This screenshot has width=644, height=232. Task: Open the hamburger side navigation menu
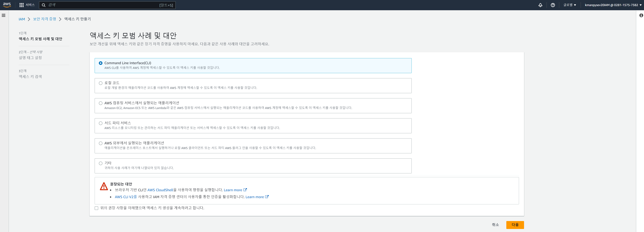tap(4, 15)
